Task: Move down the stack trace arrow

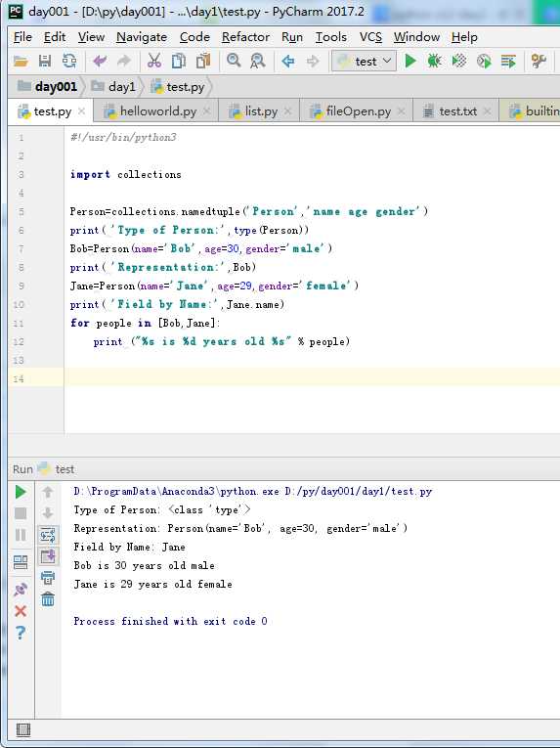Action: click(x=48, y=513)
